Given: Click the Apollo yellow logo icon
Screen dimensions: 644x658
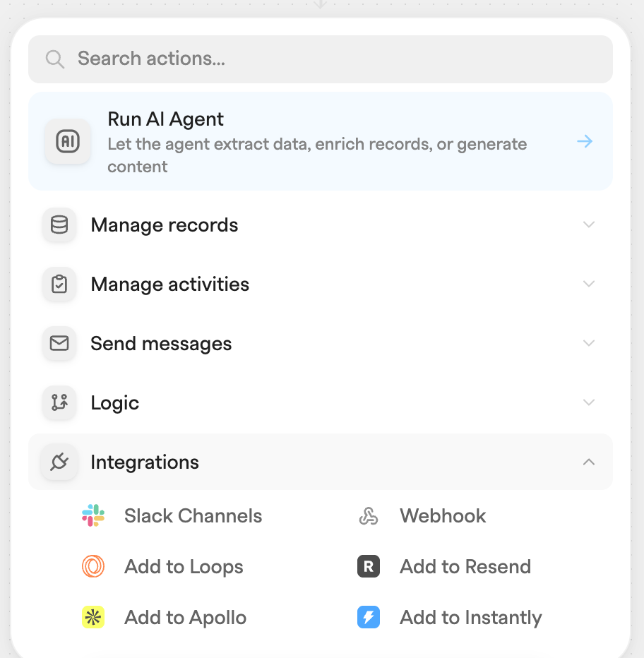Looking at the screenshot, I should (x=93, y=617).
